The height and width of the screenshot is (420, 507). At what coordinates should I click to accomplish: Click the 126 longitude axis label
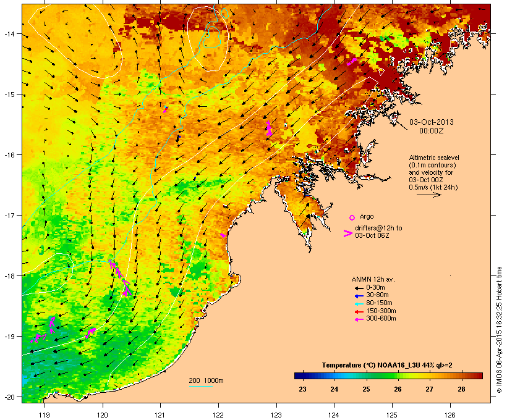449,415
